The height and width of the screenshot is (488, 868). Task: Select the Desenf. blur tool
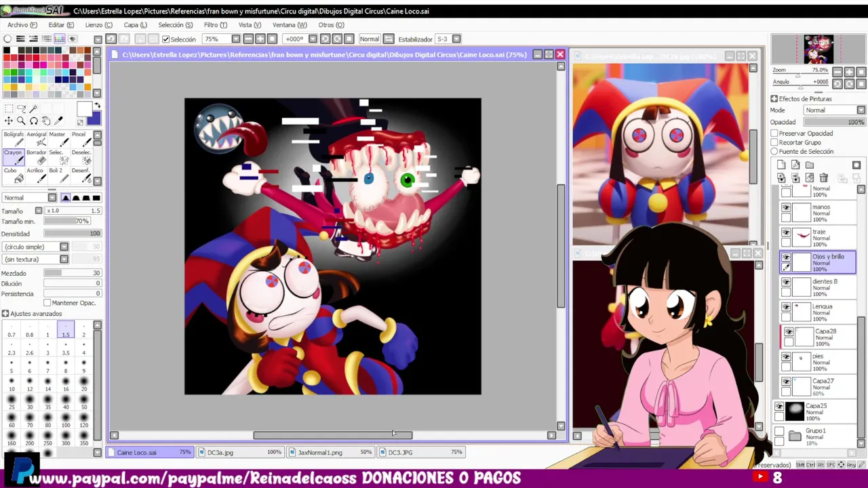pos(80,175)
